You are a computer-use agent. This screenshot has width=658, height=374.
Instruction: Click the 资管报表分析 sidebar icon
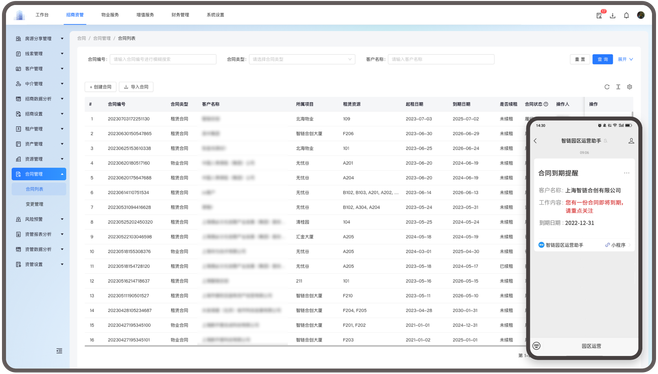click(x=18, y=235)
